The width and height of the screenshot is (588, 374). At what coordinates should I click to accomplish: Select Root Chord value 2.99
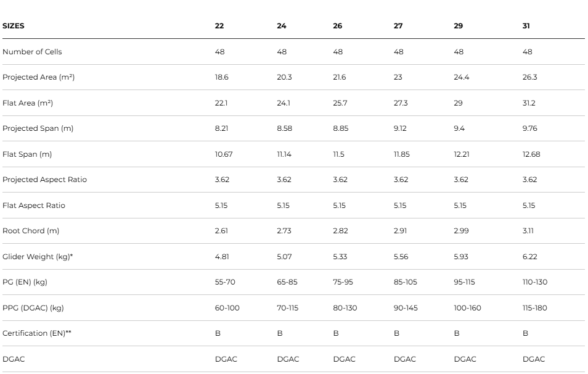tap(461, 231)
